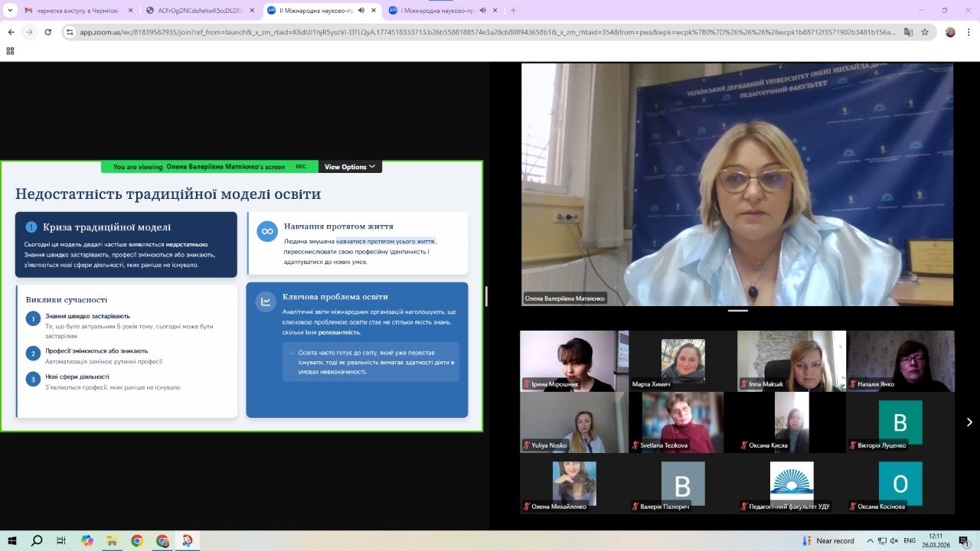980x551 pixels.
Task: Open a new browser tab
Action: pyautogui.click(x=513, y=11)
